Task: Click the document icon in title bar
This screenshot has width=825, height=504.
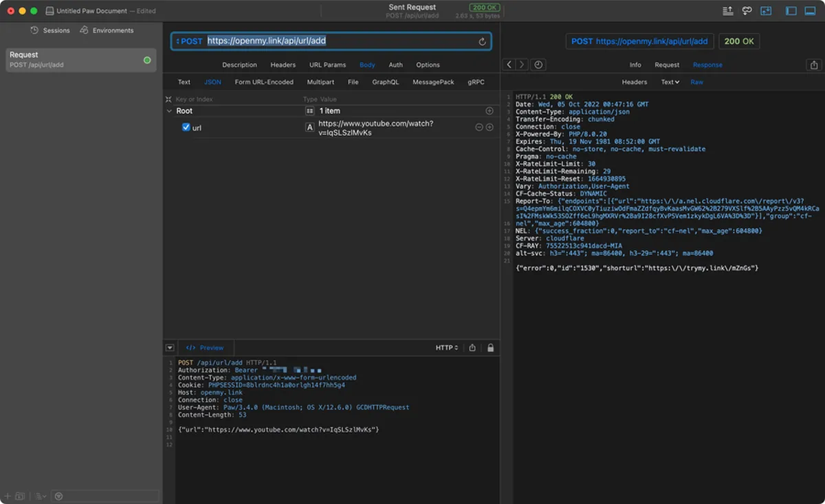Action: [50, 11]
